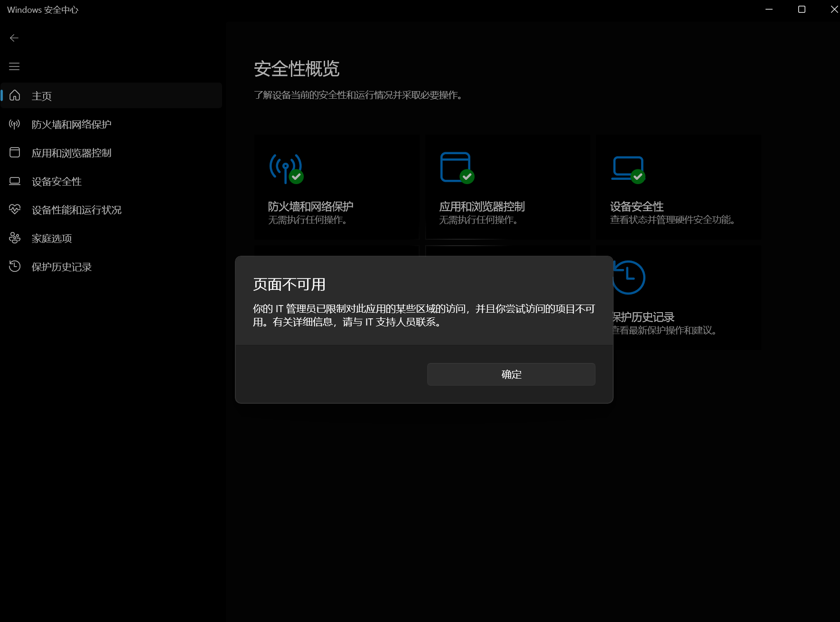Maximize the Windows Security window
The width and height of the screenshot is (840, 622).
pos(802,9)
